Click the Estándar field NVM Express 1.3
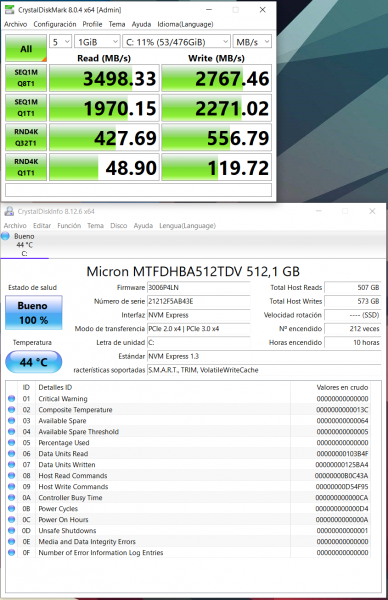Image resolution: width=388 pixels, height=600 pixels. tap(264, 356)
